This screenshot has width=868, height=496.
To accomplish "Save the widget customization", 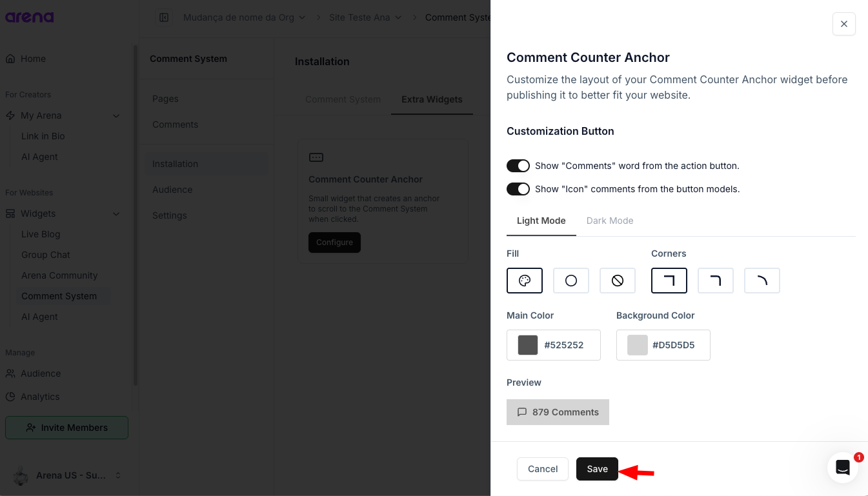I will coord(598,469).
